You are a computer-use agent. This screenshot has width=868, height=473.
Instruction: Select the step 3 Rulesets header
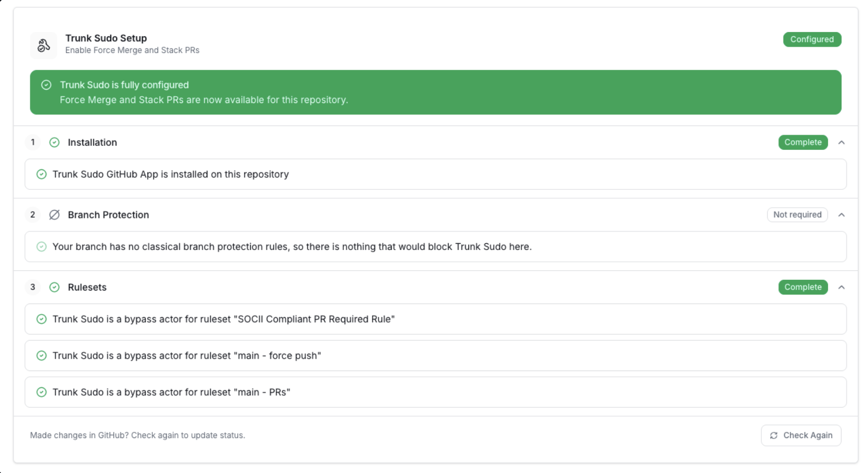point(87,287)
